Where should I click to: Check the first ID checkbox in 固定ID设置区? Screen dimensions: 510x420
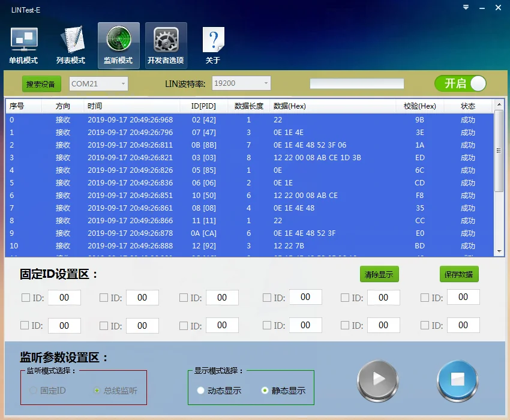25,297
